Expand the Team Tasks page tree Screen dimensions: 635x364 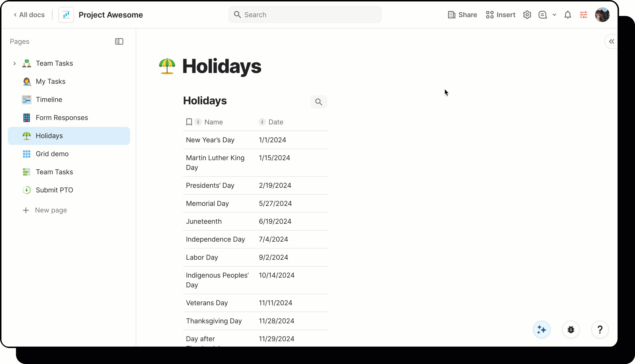pos(15,64)
